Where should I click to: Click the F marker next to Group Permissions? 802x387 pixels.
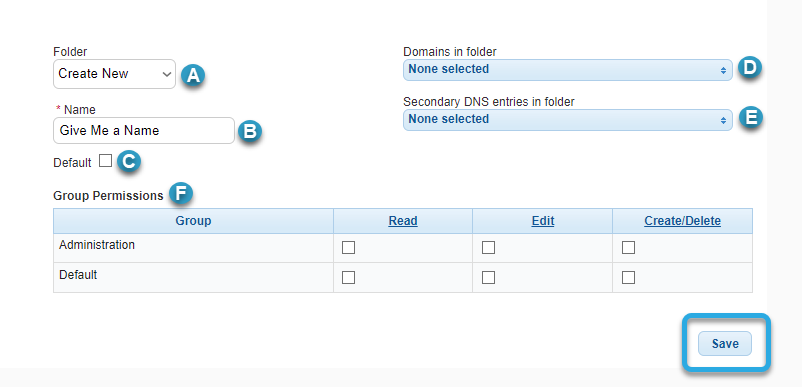[x=181, y=194]
